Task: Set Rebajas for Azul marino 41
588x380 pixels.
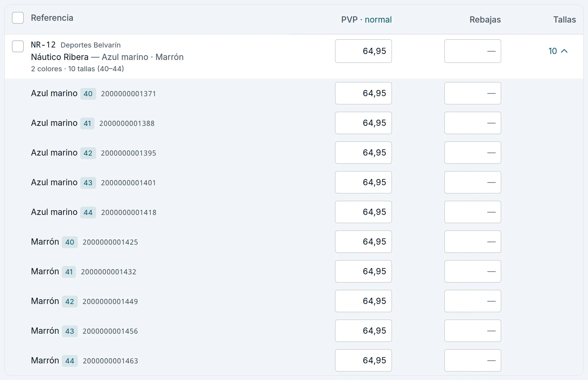Action: 473,123
